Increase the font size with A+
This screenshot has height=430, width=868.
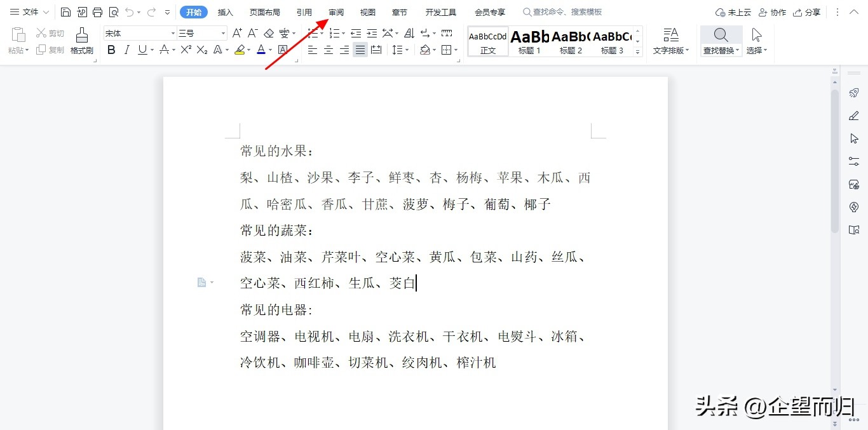237,33
